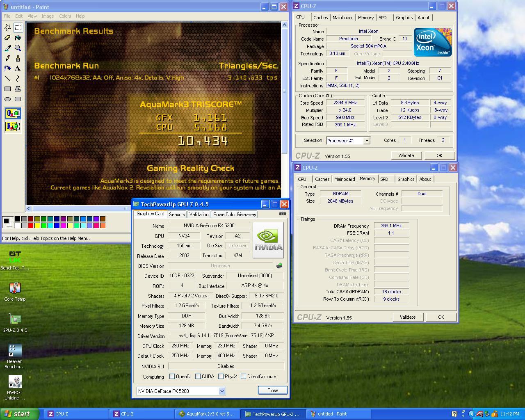Click the NVIDIA logo in GPU-Z
Screen dimensions: 525x420
[x=268, y=240]
